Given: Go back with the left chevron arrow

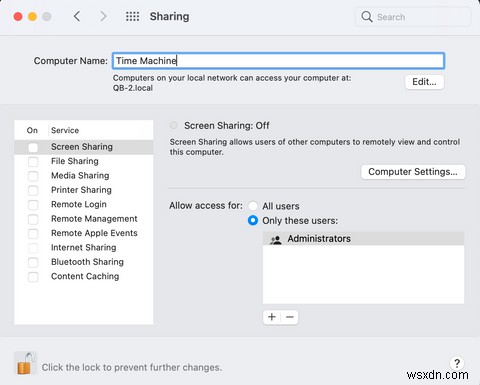Looking at the screenshot, I should click(x=77, y=16).
